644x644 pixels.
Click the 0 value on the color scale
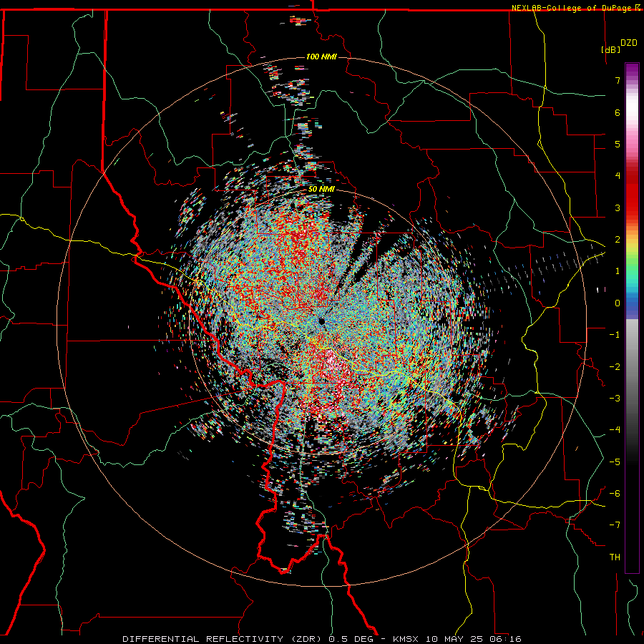[618, 303]
